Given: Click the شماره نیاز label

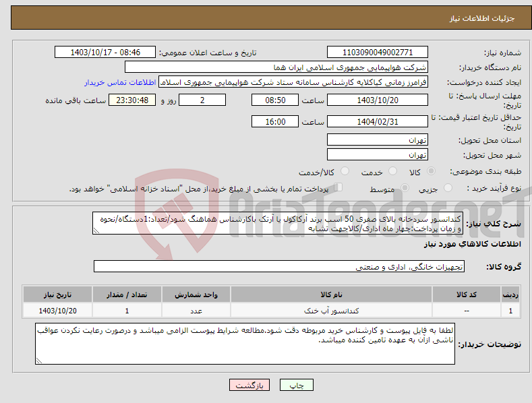Looking at the screenshot, I should tap(502, 53).
